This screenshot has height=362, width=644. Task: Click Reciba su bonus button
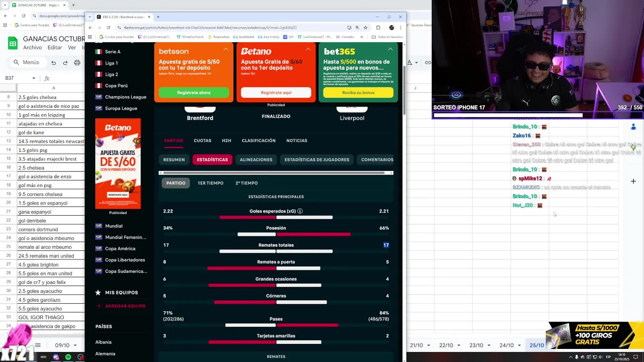tap(358, 93)
